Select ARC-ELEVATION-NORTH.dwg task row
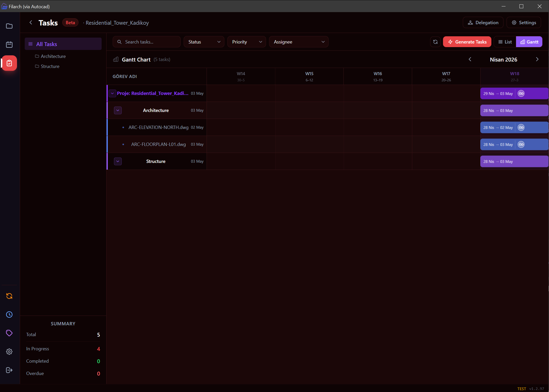 (157, 127)
